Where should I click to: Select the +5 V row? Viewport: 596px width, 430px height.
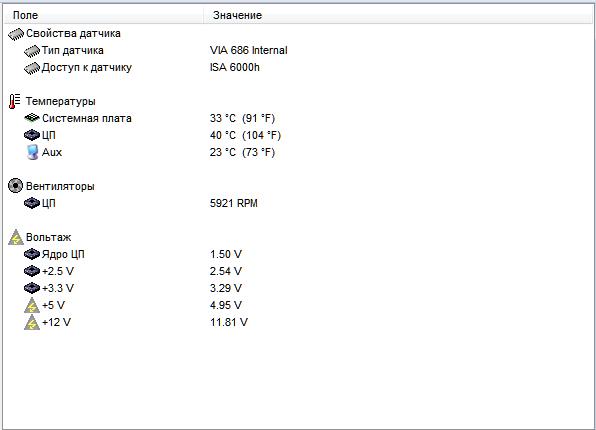pos(298,305)
